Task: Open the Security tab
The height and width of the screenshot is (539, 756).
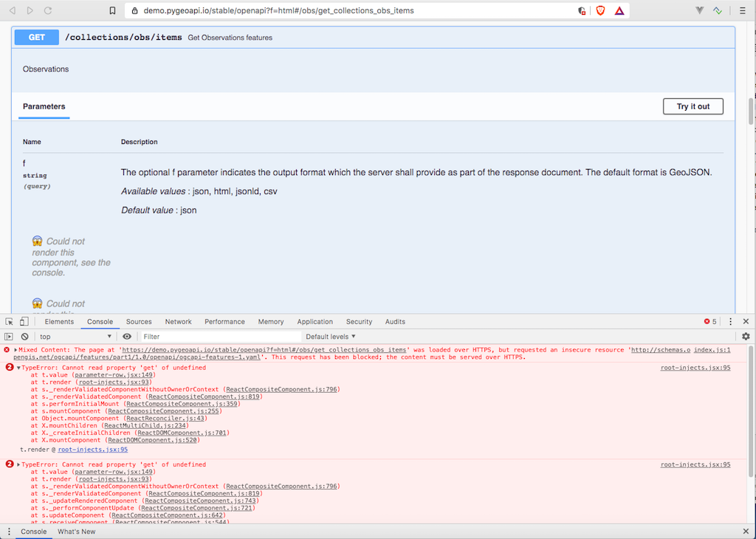Action: point(360,322)
